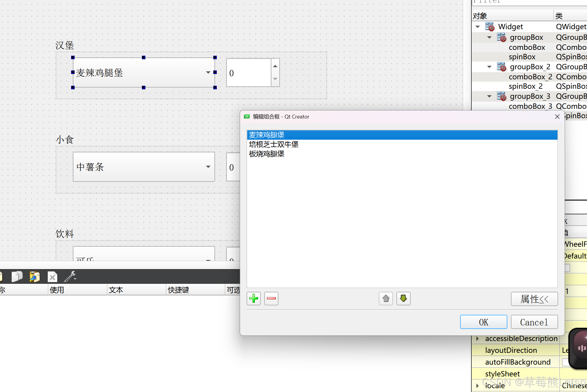The height and width of the screenshot is (392, 587).
Task: Collapse the groupBox_2 tree node
Action: (x=489, y=67)
